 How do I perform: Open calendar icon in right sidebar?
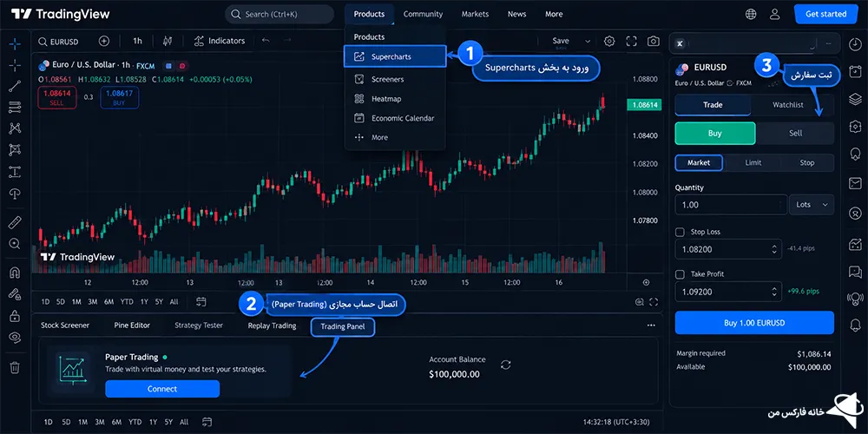(x=855, y=70)
